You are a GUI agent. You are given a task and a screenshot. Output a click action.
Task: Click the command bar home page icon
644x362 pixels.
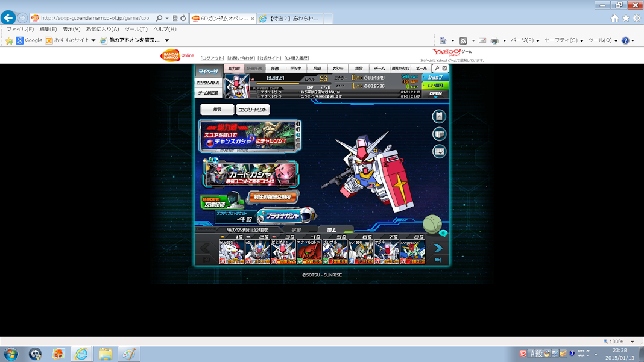pyautogui.click(x=443, y=40)
